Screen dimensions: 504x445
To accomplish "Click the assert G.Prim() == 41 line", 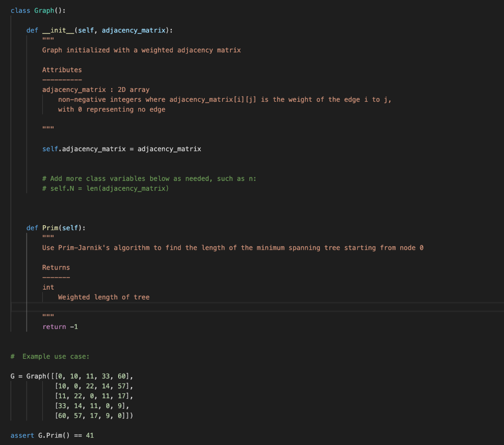I will (x=52, y=435).
